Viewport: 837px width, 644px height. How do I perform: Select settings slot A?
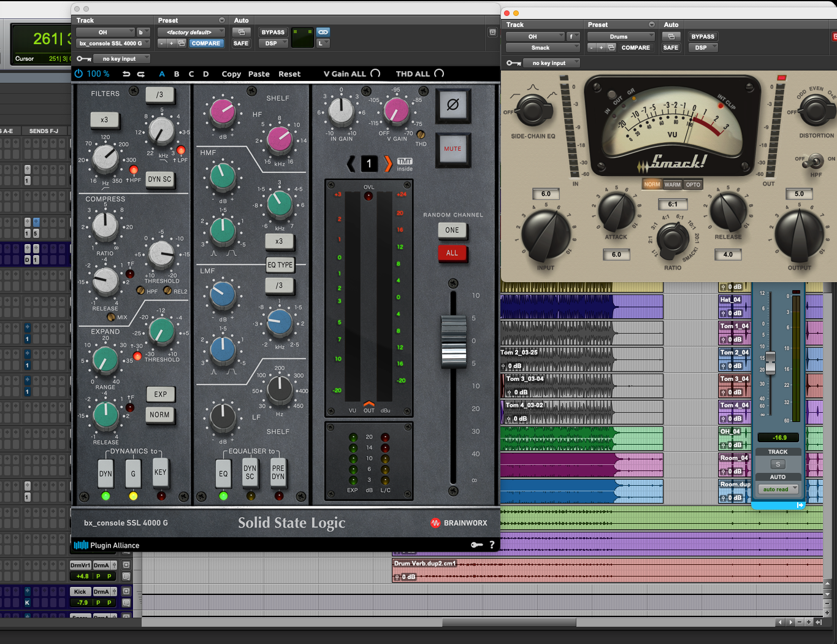pos(162,74)
